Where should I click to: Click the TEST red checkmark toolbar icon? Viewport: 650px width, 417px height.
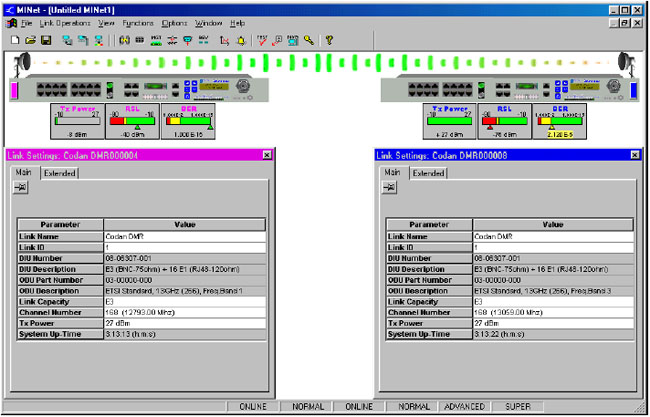click(x=262, y=40)
